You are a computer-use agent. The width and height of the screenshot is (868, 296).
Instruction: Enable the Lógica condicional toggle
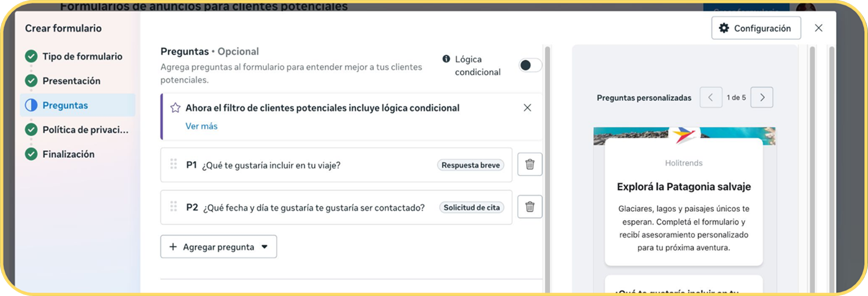tap(531, 65)
